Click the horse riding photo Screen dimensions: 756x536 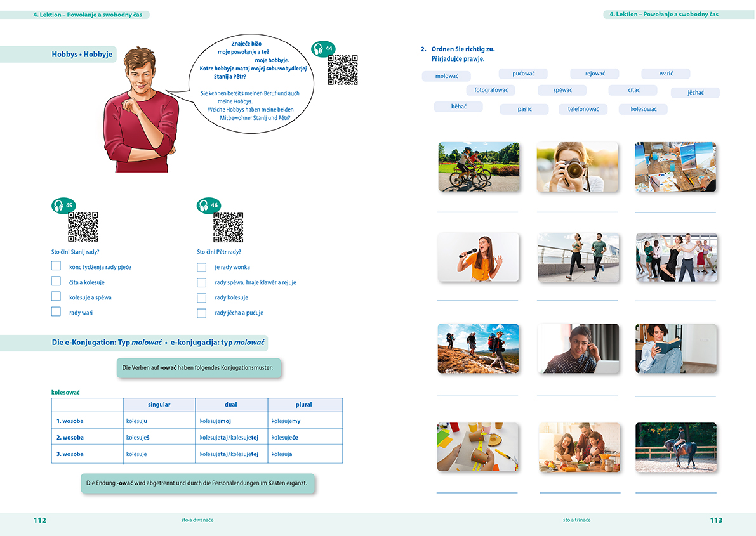tap(675, 447)
